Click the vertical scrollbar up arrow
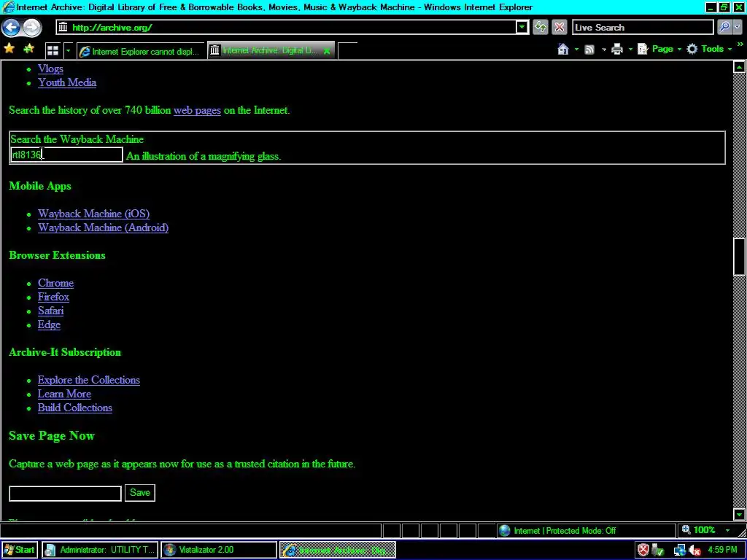The width and height of the screenshot is (747, 560). click(x=739, y=67)
